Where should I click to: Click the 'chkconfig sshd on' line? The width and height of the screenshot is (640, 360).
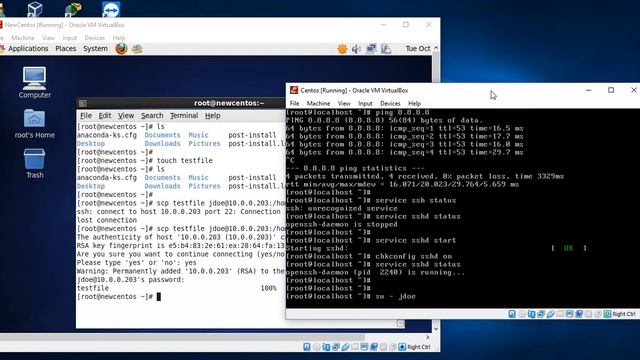click(x=369, y=256)
